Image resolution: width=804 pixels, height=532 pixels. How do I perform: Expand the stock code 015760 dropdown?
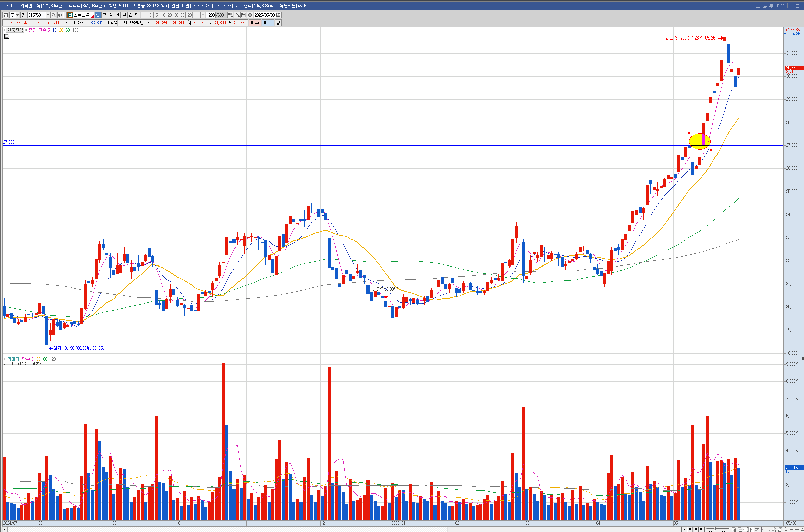click(48, 15)
